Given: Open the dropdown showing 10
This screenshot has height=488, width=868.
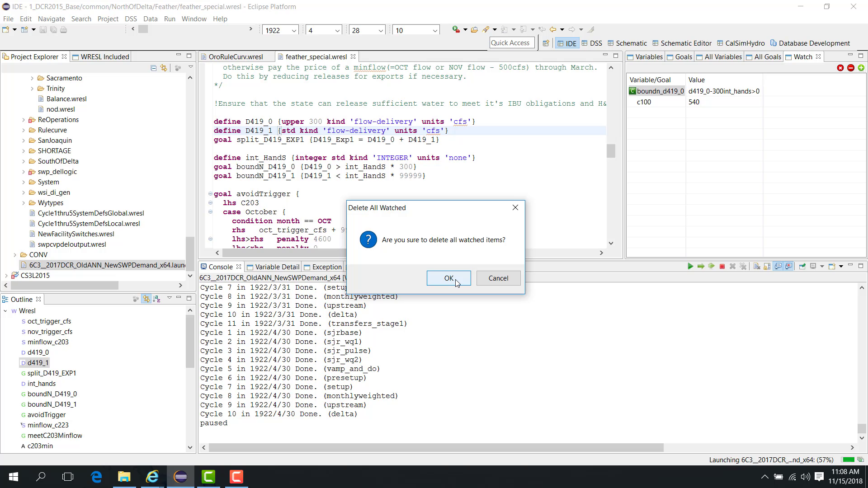Looking at the screenshot, I should click(435, 30).
